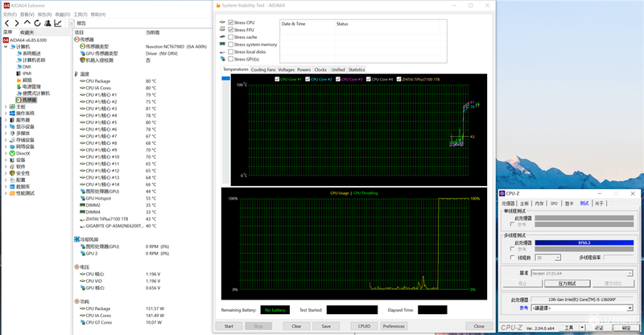The height and width of the screenshot is (335, 644).
Task: Switch to the 处理器 tab in CPU-Z
Action: pos(508,204)
